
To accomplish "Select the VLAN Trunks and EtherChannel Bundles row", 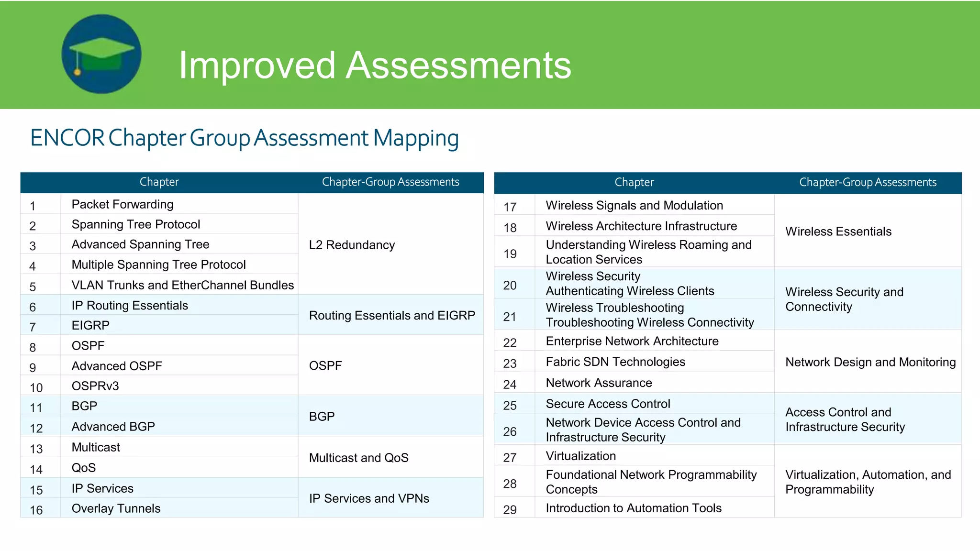I will 182,285.
